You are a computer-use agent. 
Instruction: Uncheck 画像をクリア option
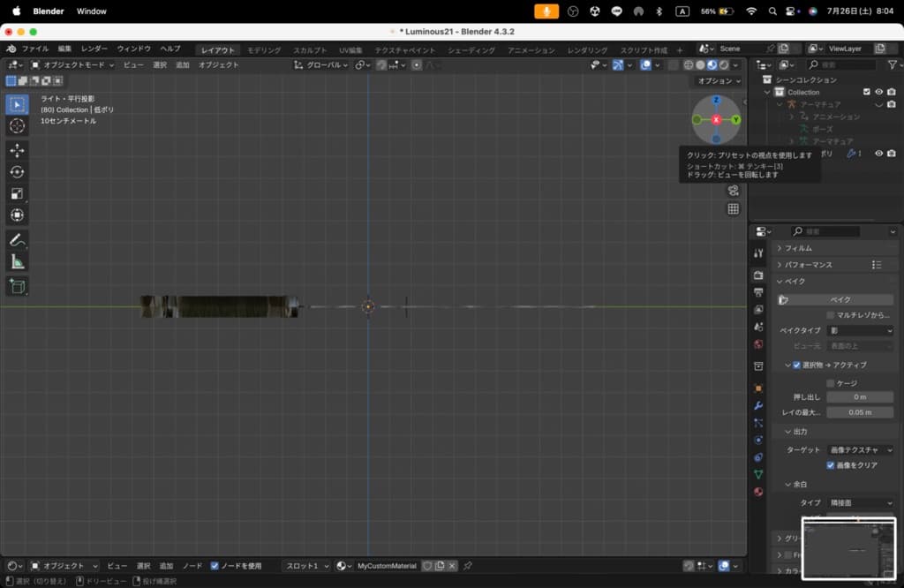(831, 465)
